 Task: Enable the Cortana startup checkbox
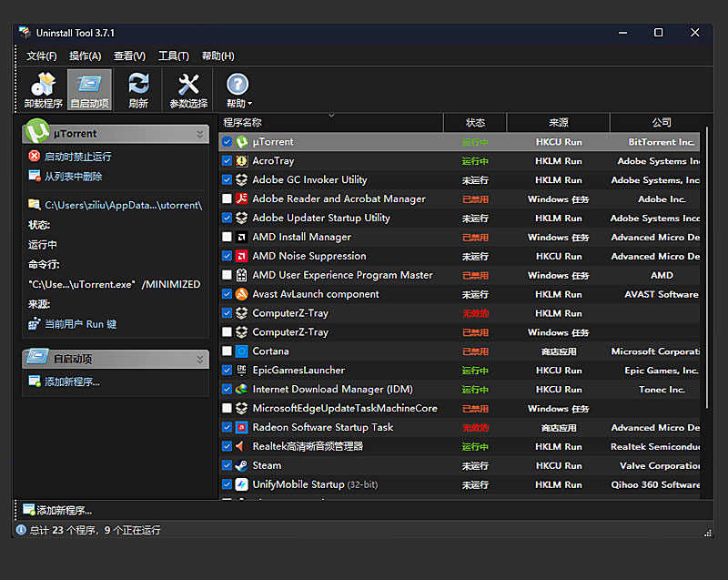(227, 351)
